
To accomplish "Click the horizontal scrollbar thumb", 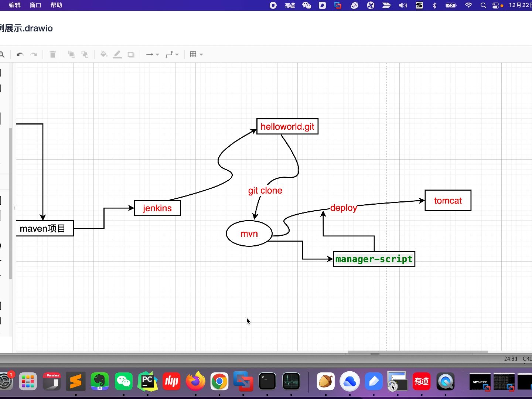I will (417, 352).
